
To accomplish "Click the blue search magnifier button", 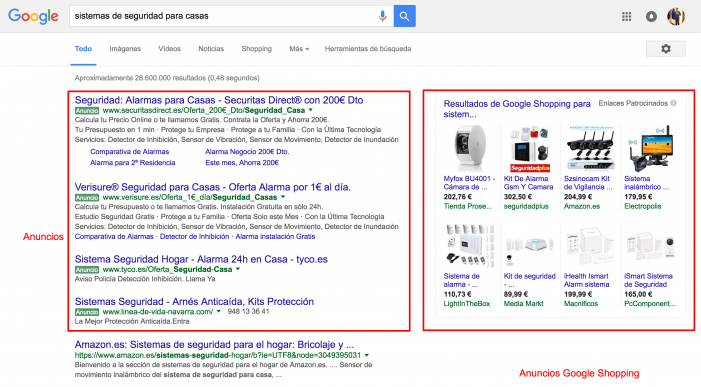I will [405, 16].
